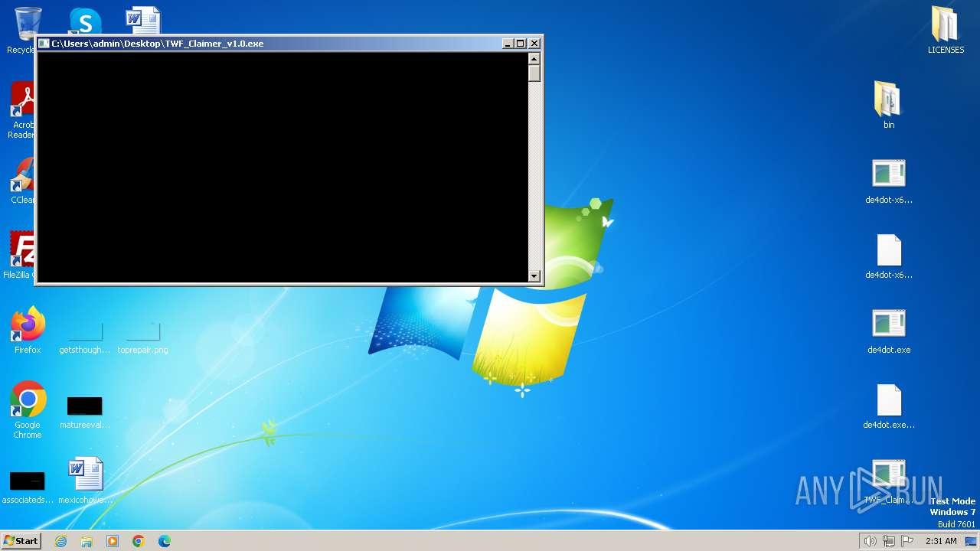Image resolution: width=980 pixels, height=551 pixels.
Task: Select the getsthough file on the desktop
Action: click(85, 339)
